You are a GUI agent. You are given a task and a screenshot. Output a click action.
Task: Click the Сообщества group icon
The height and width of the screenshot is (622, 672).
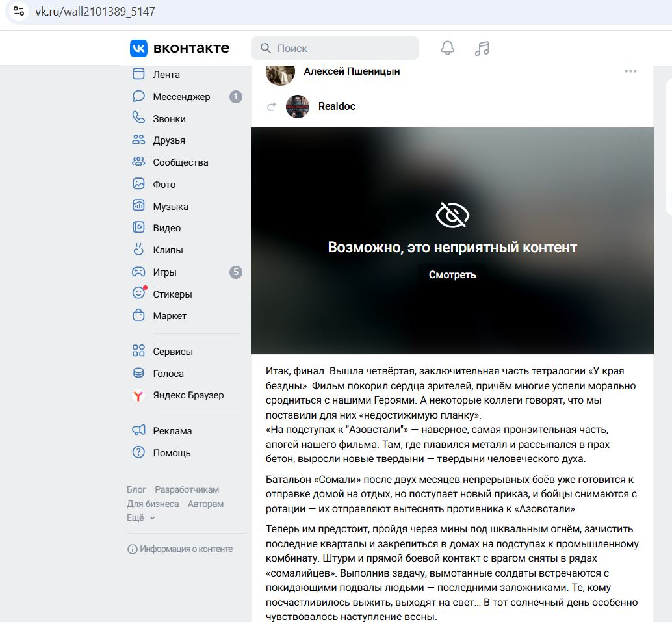coord(138,162)
